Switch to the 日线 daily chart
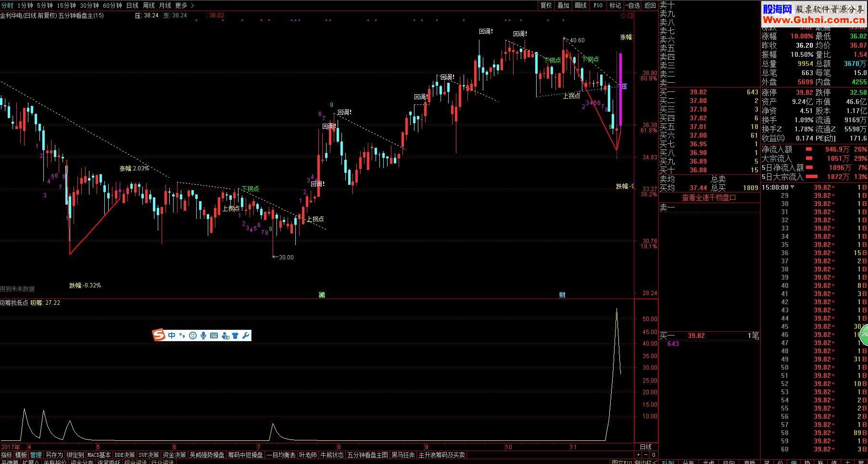This screenshot has height=464, width=868. pos(132,5)
